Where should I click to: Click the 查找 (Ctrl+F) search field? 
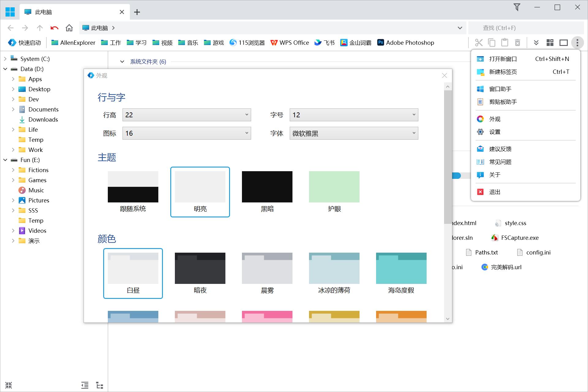pos(521,28)
